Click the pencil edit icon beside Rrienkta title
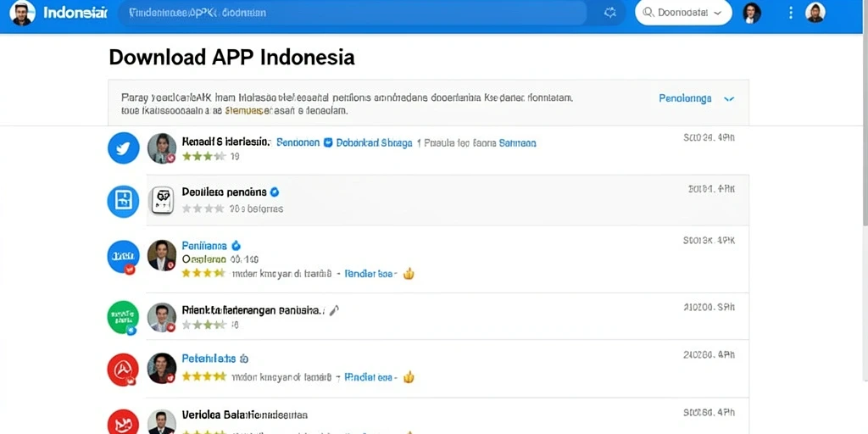868x434 pixels. click(x=334, y=310)
